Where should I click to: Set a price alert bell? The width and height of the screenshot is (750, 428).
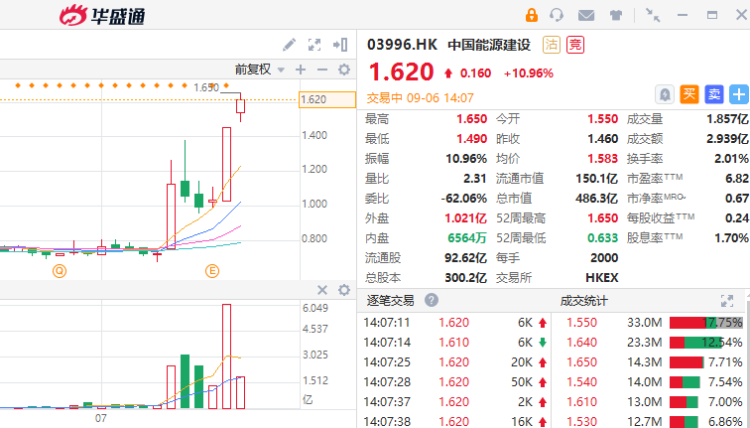tap(664, 94)
